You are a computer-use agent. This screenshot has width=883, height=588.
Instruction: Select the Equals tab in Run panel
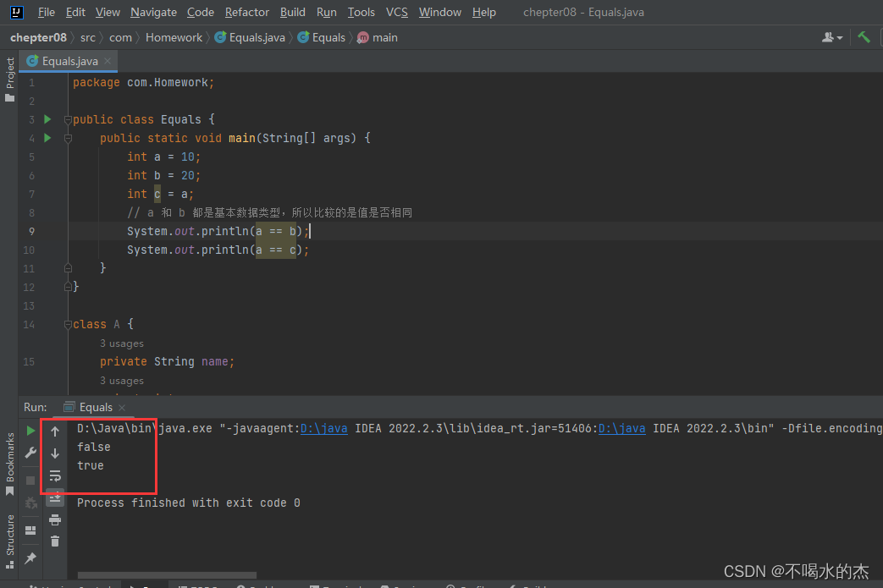94,408
